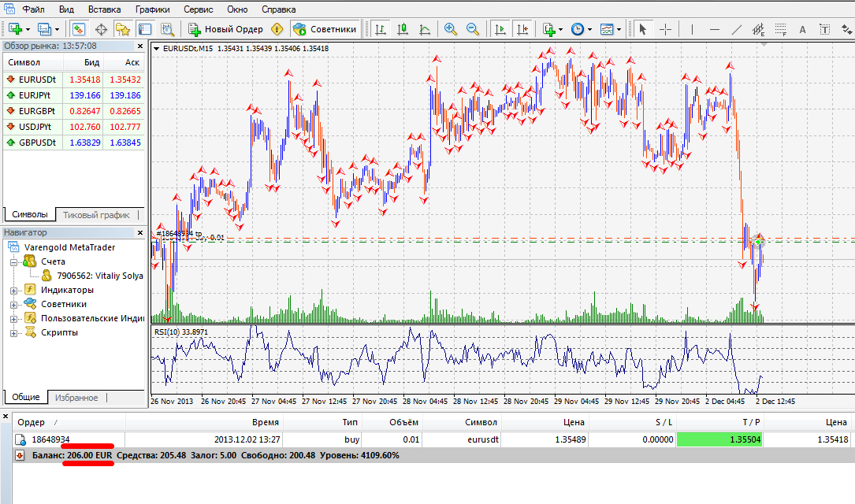Open the Periodicity clock dropdown arrow

(x=589, y=29)
